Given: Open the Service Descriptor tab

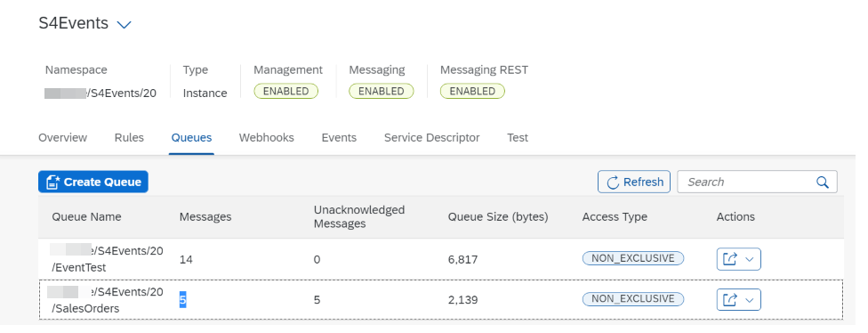Looking at the screenshot, I should [432, 137].
